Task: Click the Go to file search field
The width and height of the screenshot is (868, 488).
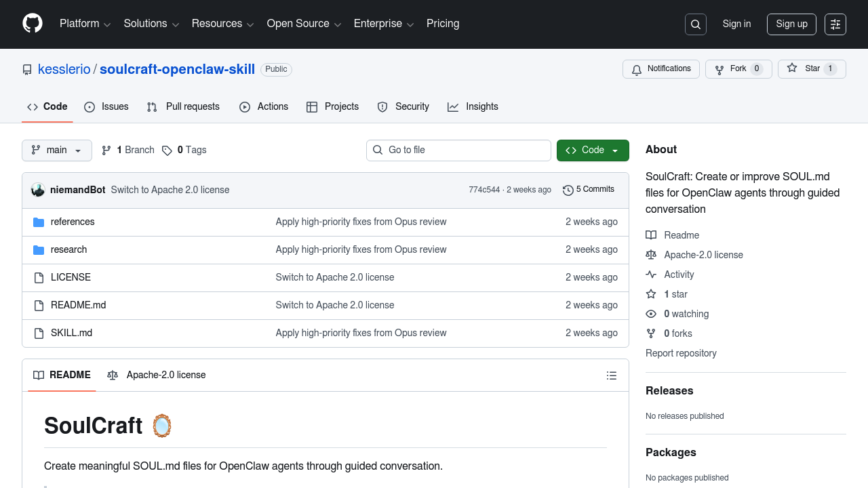Action: click(x=458, y=150)
